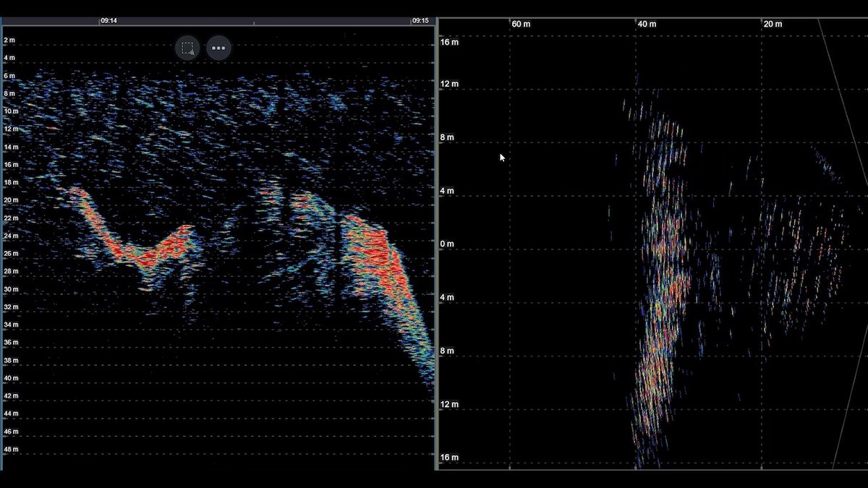Click the 26 m depth scale label
Screen dimensions: 868x488
pos(11,254)
